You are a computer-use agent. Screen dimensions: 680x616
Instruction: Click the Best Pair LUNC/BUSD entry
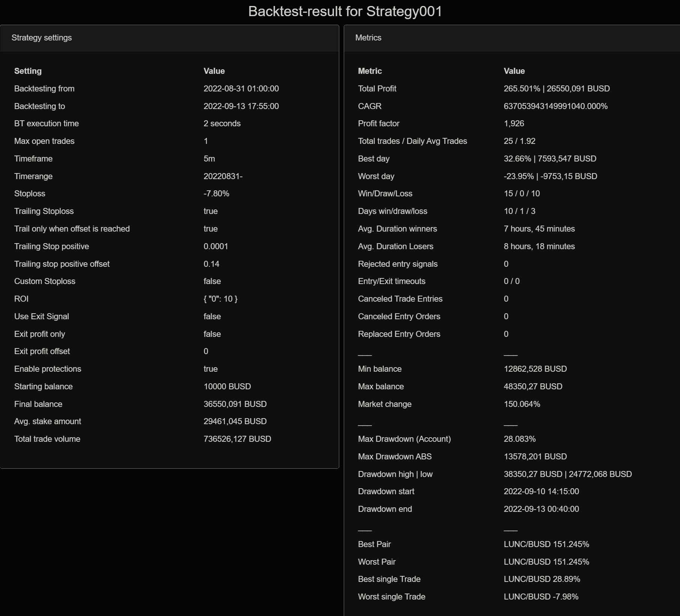pyautogui.click(x=547, y=544)
